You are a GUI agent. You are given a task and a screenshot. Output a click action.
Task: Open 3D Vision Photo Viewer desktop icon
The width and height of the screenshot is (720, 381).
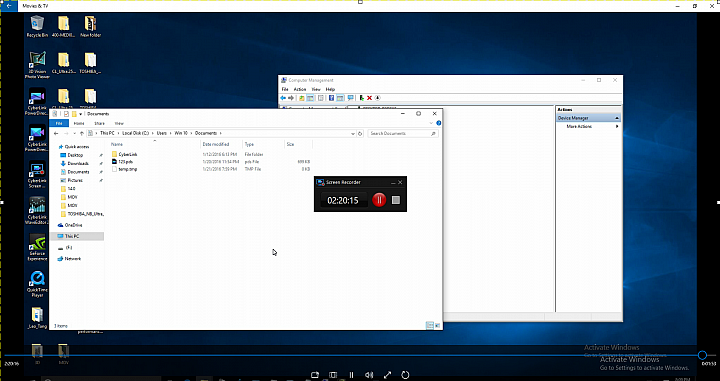point(37,65)
